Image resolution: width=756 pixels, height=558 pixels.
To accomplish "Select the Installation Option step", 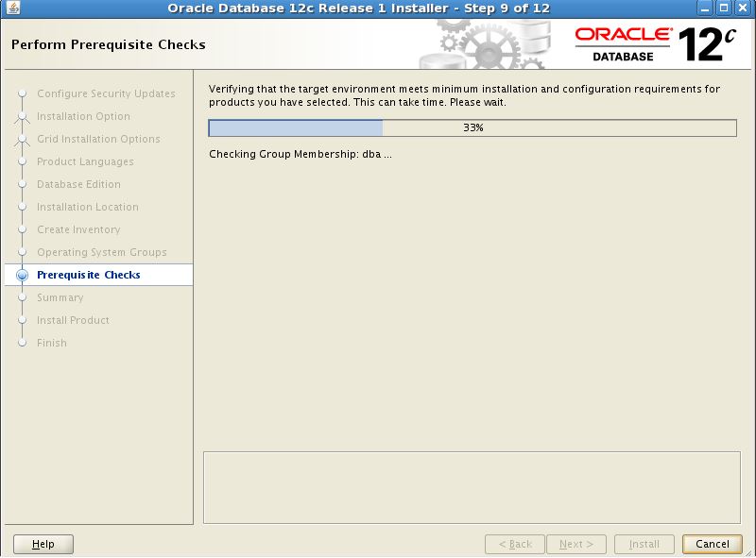I will coord(83,116).
